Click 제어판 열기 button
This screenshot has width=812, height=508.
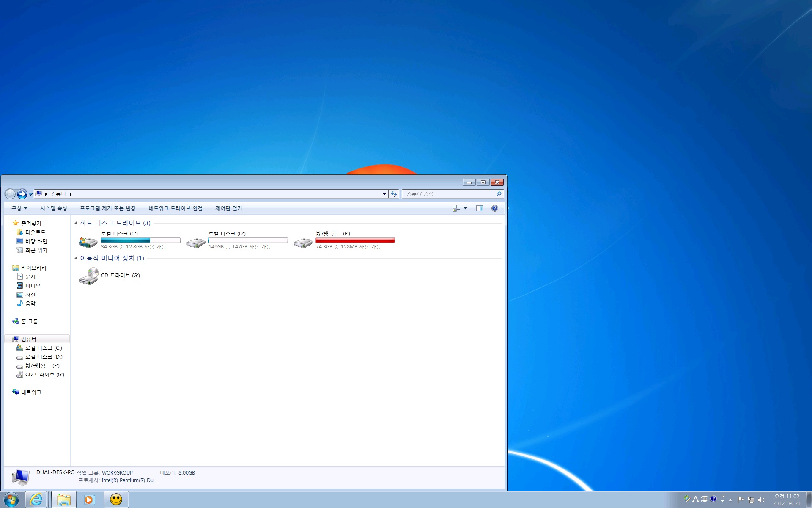pos(228,208)
